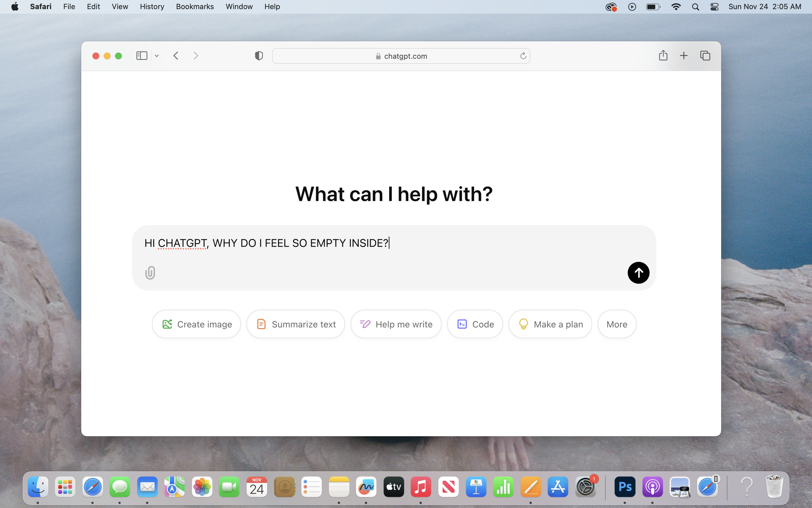Open System Settings from the Dock
The height and width of the screenshot is (508, 812).
(585, 486)
